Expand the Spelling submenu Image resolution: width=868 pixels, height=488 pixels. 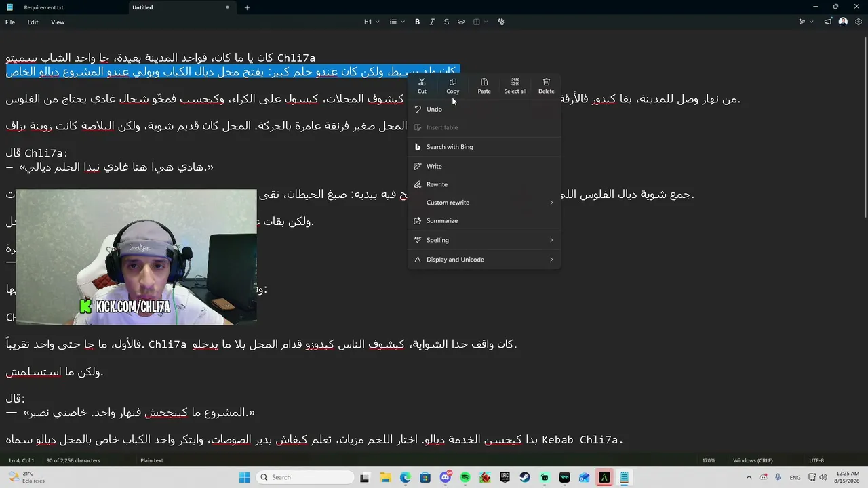(484, 240)
